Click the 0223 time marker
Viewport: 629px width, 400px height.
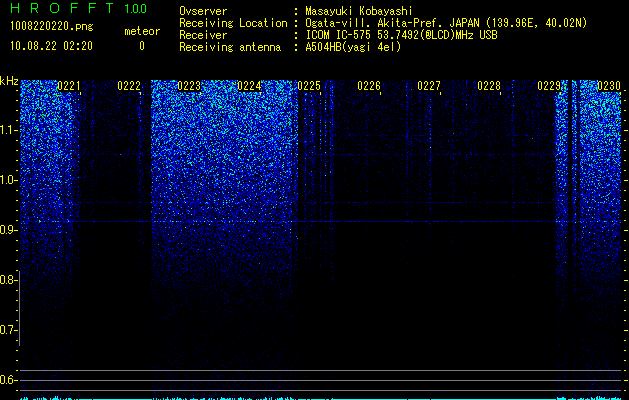(x=189, y=86)
